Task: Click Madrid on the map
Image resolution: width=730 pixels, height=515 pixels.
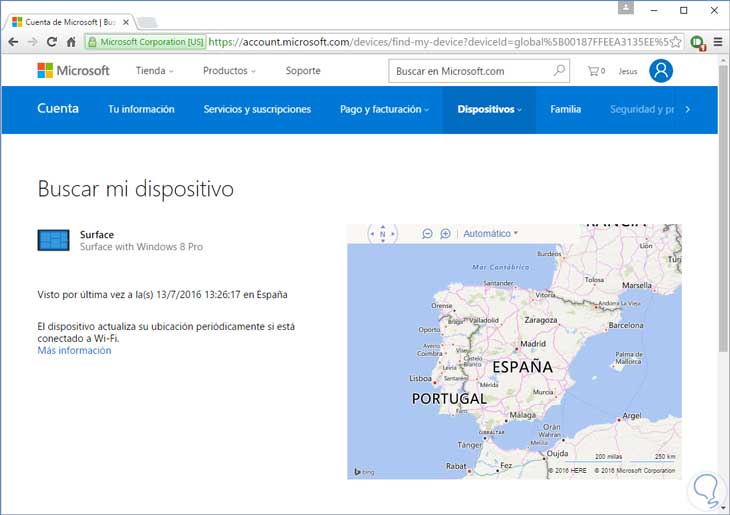Action: (x=533, y=344)
